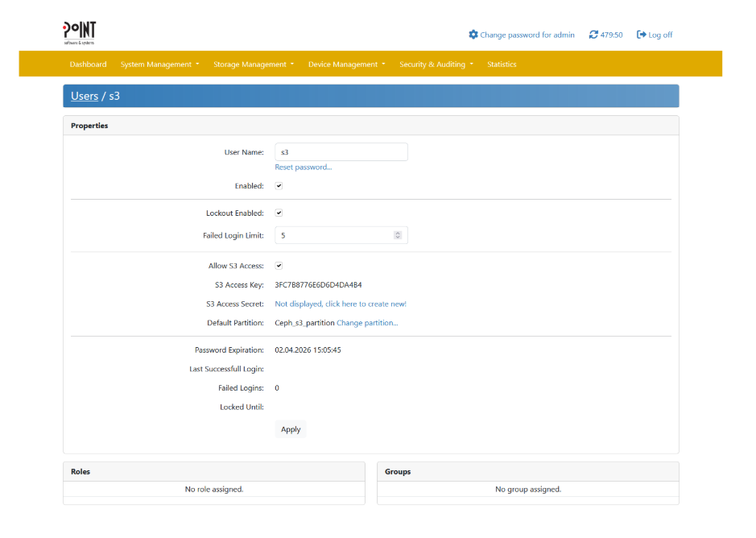
Task: Open the Statistics menu item
Action: (x=502, y=64)
